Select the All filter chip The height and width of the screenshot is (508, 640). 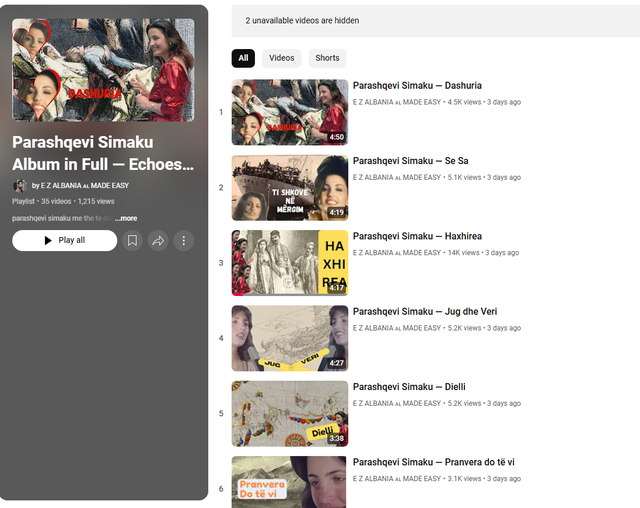(243, 58)
